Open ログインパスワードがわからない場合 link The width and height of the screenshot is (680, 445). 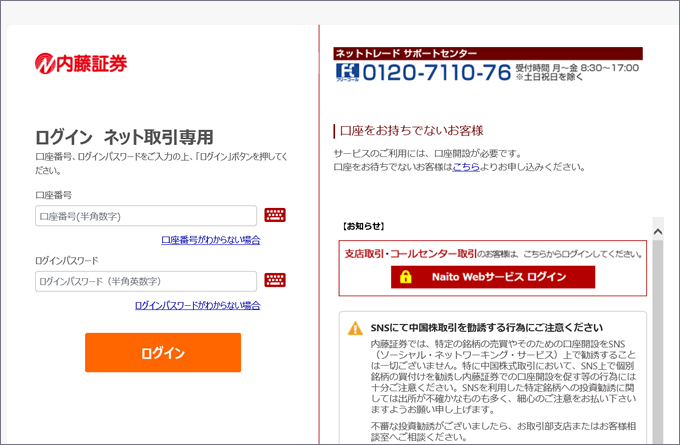tap(198, 305)
